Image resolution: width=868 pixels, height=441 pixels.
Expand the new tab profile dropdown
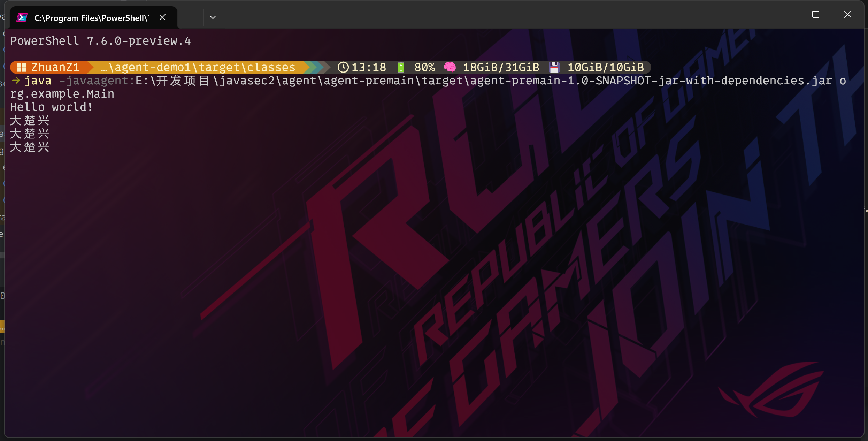[213, 17]
